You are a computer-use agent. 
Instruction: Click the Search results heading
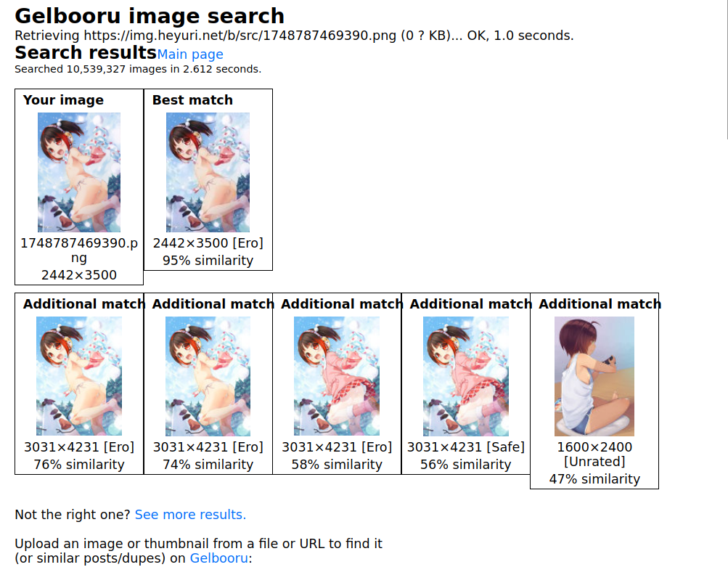[x=86, y=52]
